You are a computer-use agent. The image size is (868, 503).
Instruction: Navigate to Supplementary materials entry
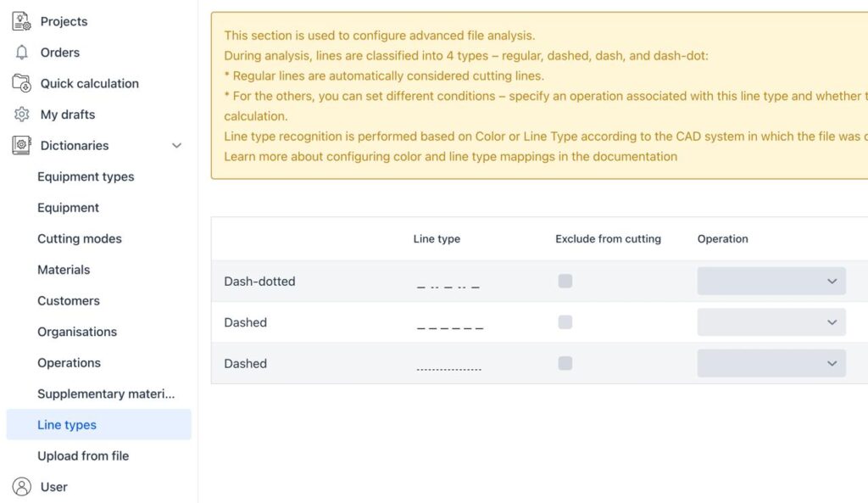(x=106, y=394)
